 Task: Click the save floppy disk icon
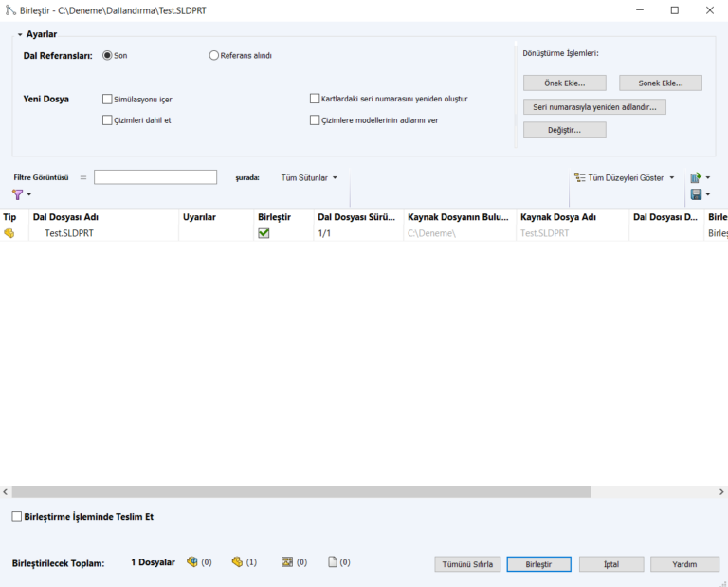pos(696,194)
